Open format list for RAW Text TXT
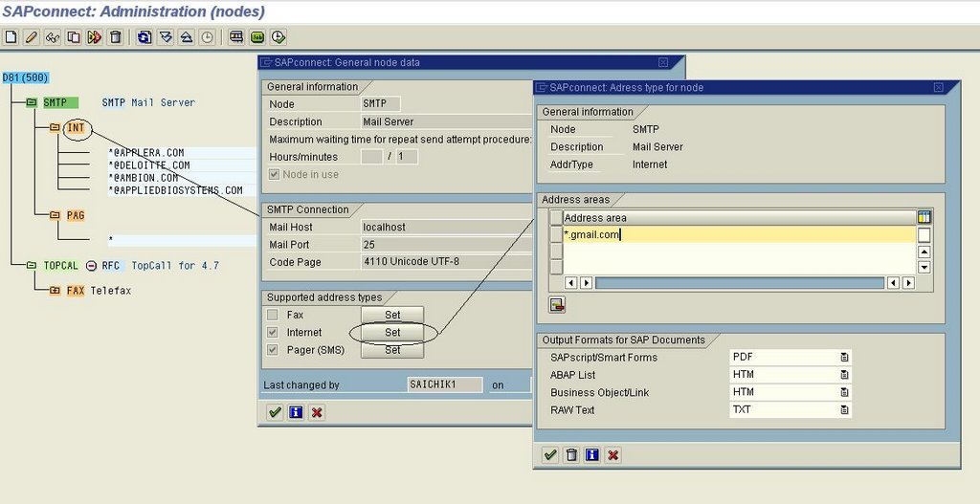This screenshot has width=980, height=504. pos(844,409)
